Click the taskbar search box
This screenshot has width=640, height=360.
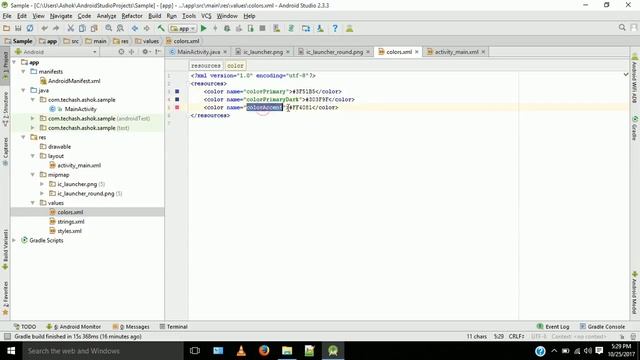pyautogui.click(x=103, y=351)
